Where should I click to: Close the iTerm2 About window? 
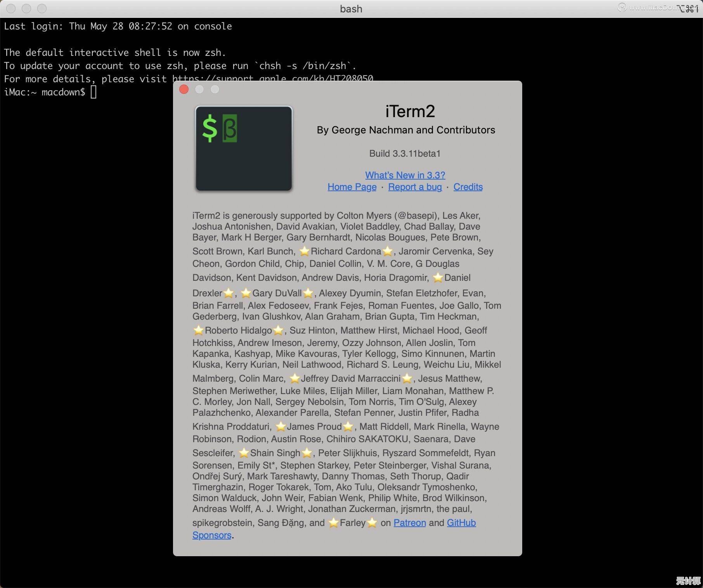[x=184, y=90]
